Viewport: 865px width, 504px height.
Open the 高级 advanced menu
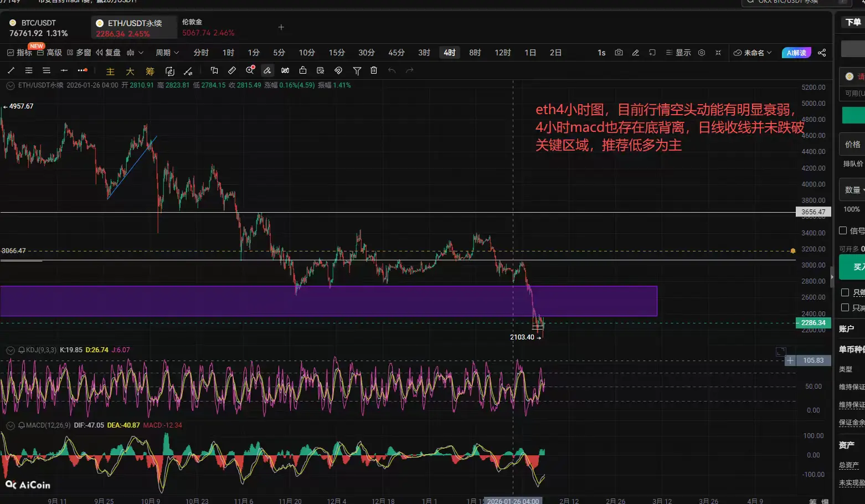click(49, 53)
